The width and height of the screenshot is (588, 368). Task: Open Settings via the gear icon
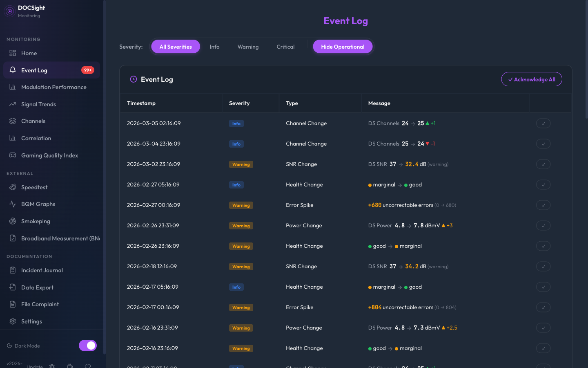pyautogui.click(x=12, y=321)
